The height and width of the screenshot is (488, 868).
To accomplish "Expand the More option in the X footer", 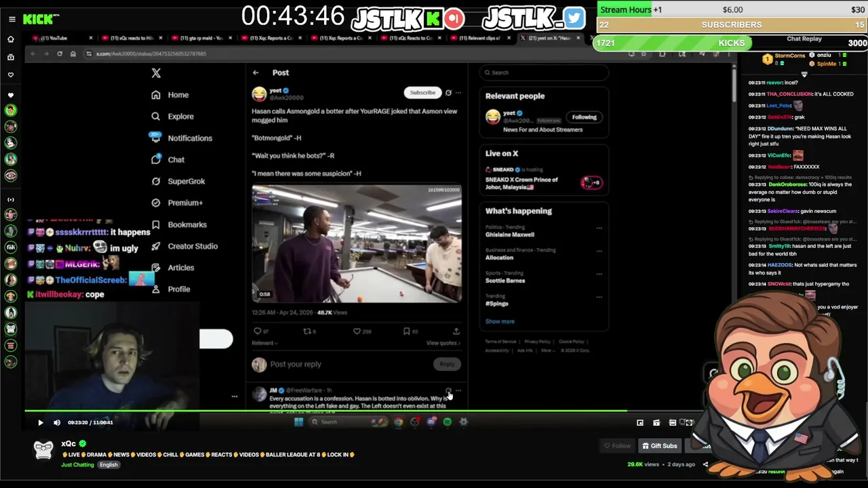I will tap(548, 350).
